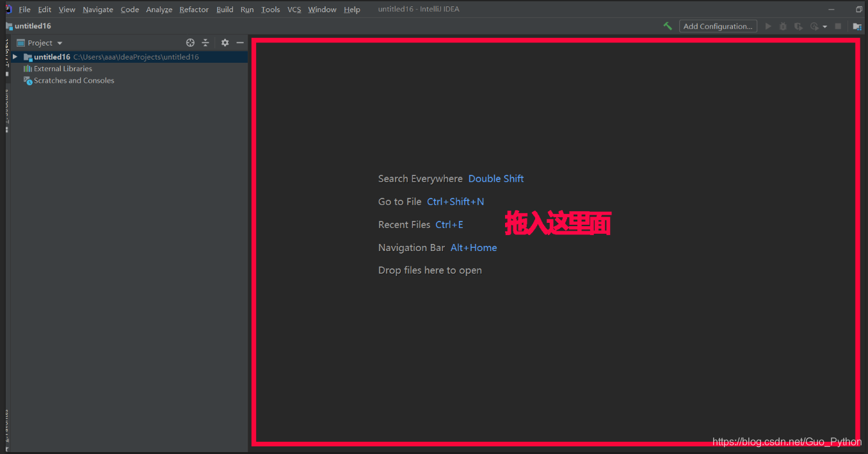Open the Refactor menu

tap(194, 10)
